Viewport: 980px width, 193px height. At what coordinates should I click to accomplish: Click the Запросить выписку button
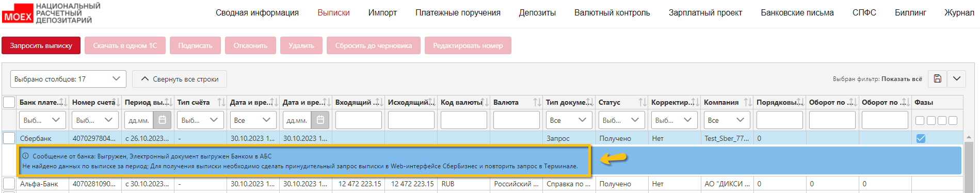coord(41,45)
